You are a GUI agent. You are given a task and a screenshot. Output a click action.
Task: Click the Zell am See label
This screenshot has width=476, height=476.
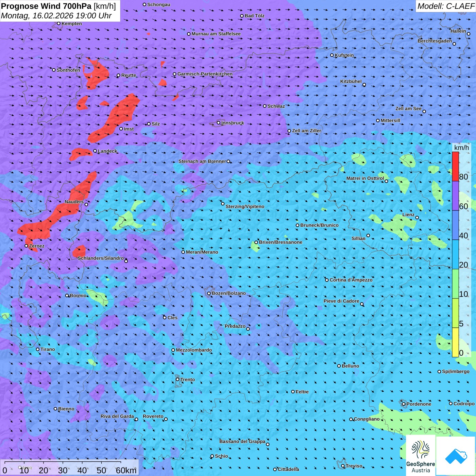408,108
